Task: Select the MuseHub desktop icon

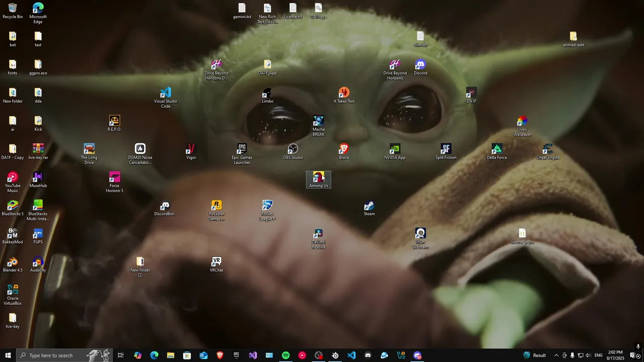Action: point(38,180)
